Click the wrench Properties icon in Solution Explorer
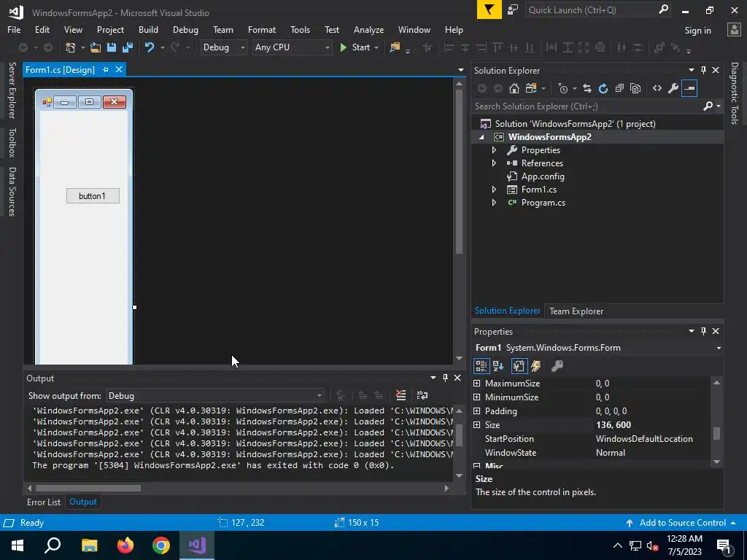 tap(673, 88)
